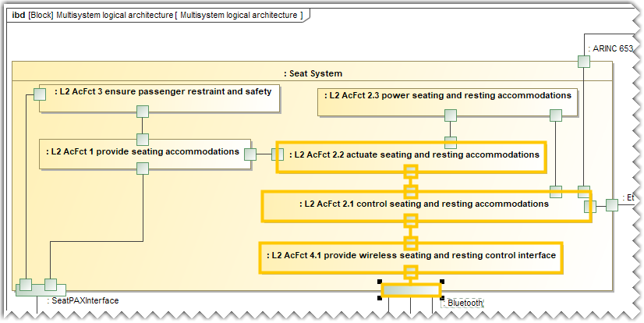Viewport: 644px width, 323px height.
Task: Select the highlighted top port of L2 AcFct 4.1
Action: (x=411, y=243)
